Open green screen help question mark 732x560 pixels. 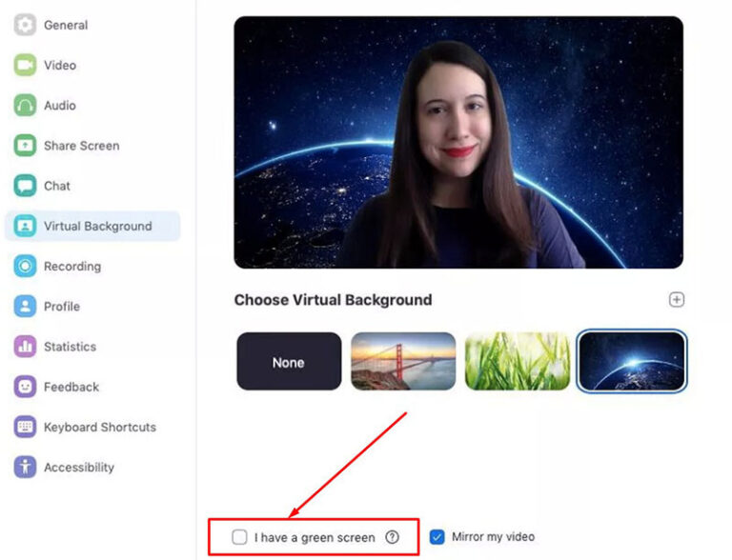point(392,537)
